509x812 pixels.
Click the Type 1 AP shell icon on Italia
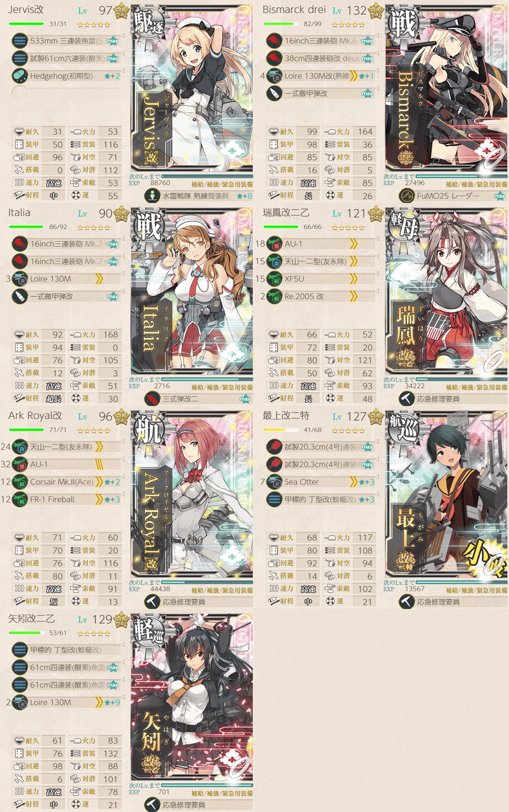coord(20,296)
